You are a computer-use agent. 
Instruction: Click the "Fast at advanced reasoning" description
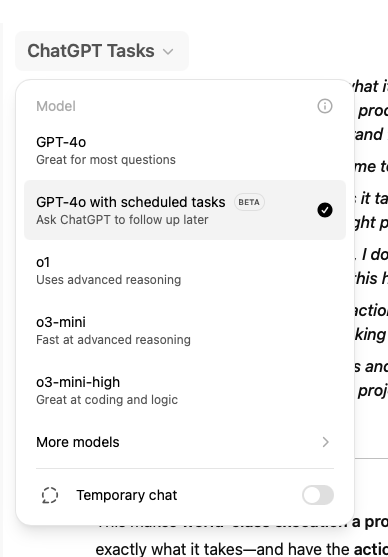pyautogui.click(x=113, y=340)
